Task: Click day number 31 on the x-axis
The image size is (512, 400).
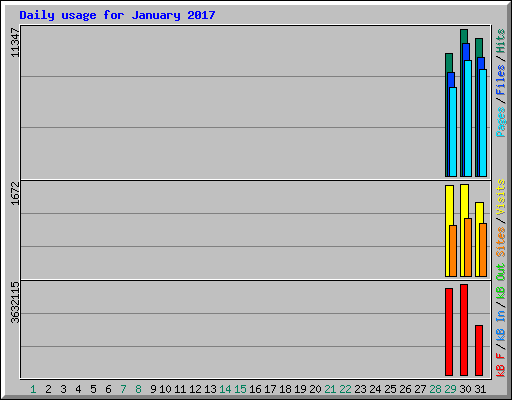Action: [480, 389]
